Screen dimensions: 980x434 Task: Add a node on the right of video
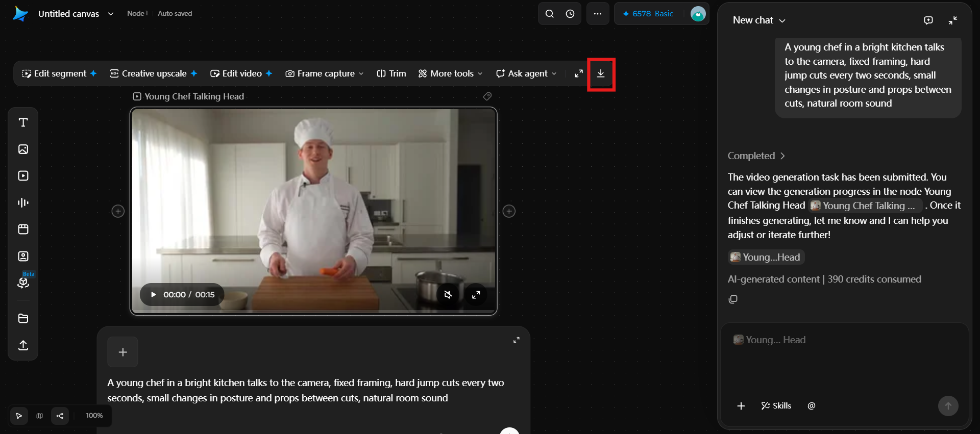click(509, 211)
